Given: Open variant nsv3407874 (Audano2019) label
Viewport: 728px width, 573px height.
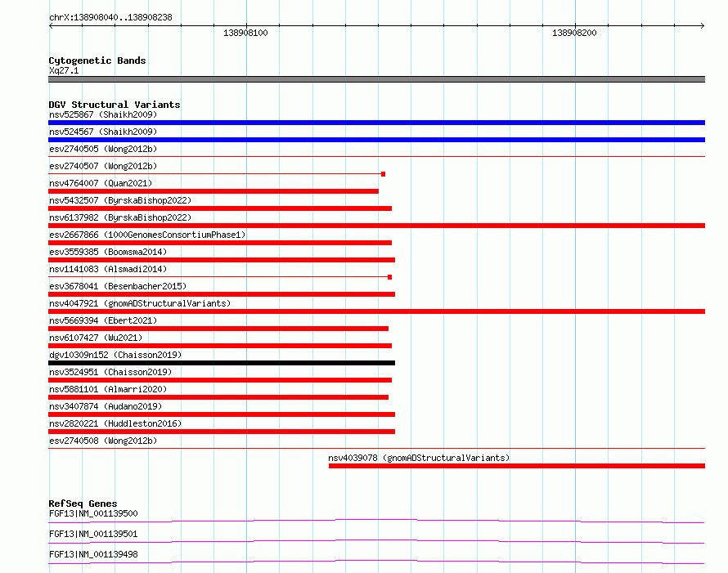Looking at the screenshot, I should (x=106, y=406).
